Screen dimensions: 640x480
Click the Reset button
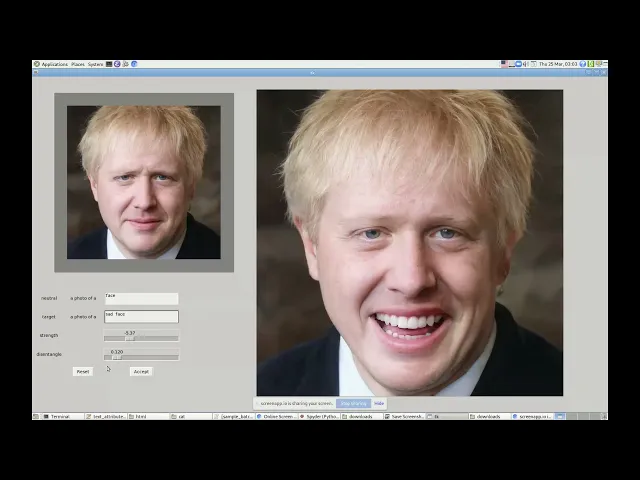click(x=83, y=371)
